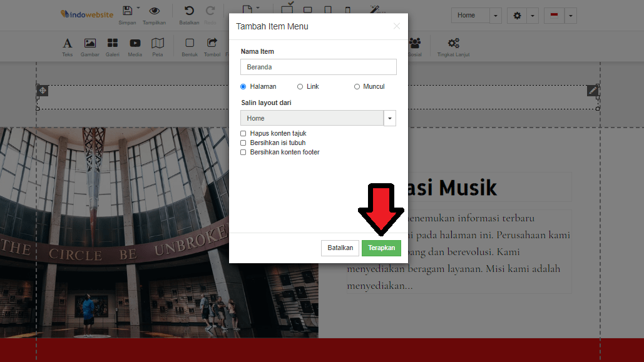The height and width of the screenshot is (362, 644).
Task: Open the Tampilkan preview eye icon
Action: [x=154, y=11]
